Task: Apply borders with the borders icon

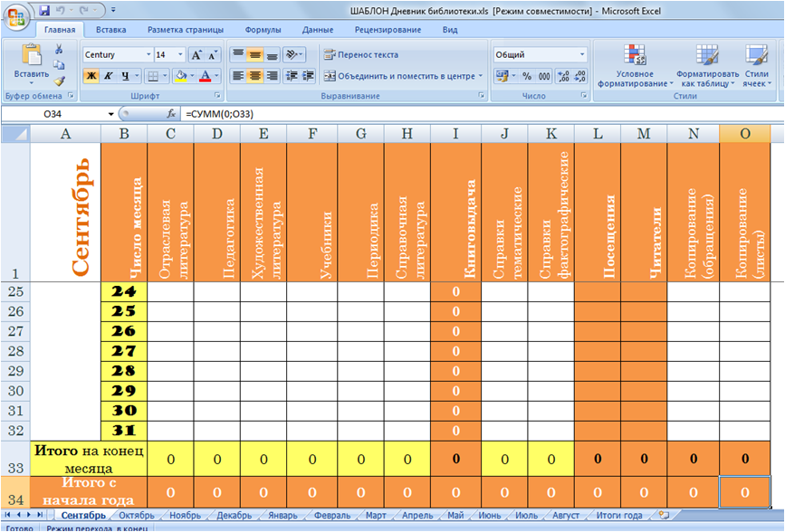Action: (x=153, y=76)
